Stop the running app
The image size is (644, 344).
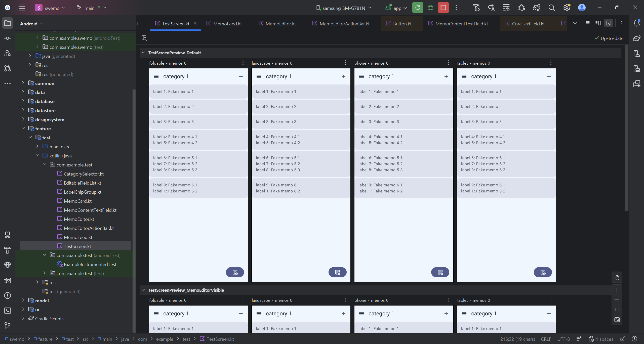pos(443,8)
